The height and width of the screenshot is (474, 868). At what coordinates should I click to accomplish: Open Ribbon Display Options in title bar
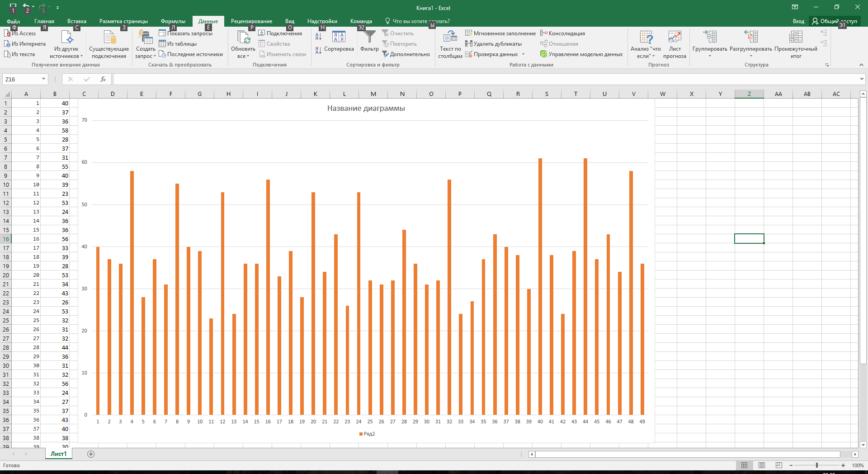click(795, 7)
